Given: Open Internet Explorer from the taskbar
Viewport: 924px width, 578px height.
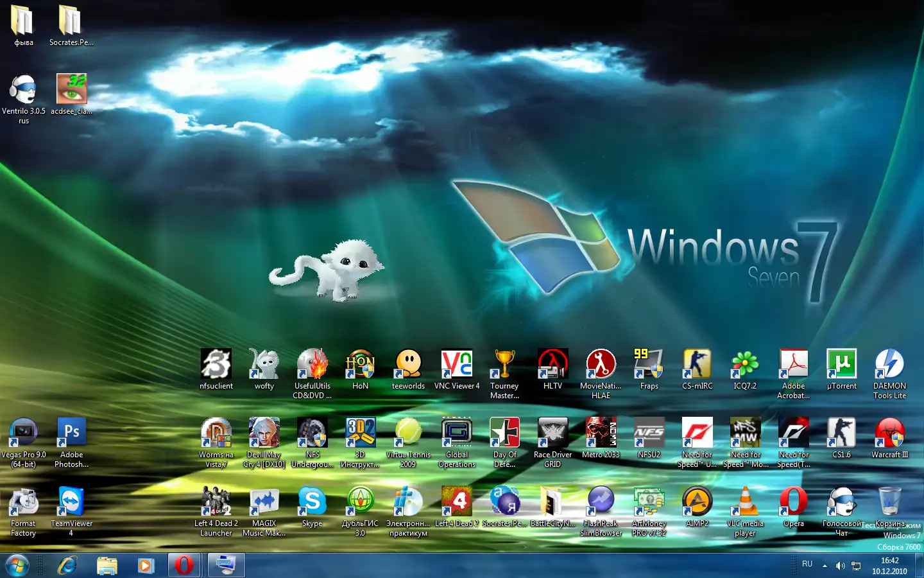Looking at the screenshot, I should point(67,566).
